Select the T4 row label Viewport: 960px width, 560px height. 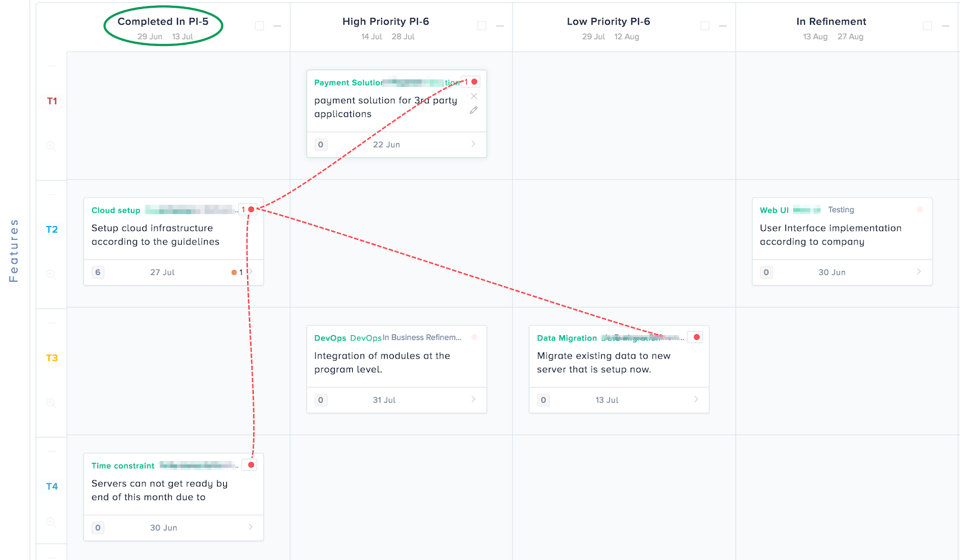tap(51, 486)
